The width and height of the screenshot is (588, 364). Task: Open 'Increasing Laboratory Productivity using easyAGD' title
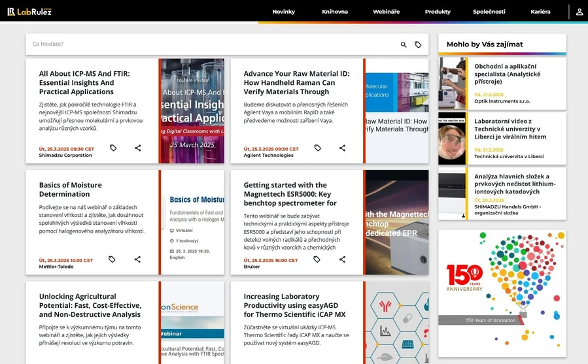pos(294,306)
